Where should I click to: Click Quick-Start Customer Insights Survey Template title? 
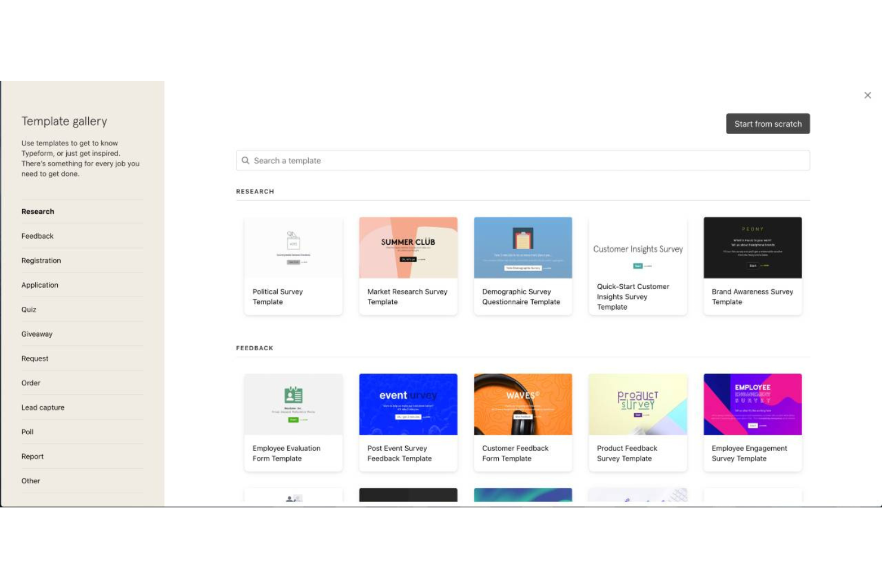pos(633,297)
